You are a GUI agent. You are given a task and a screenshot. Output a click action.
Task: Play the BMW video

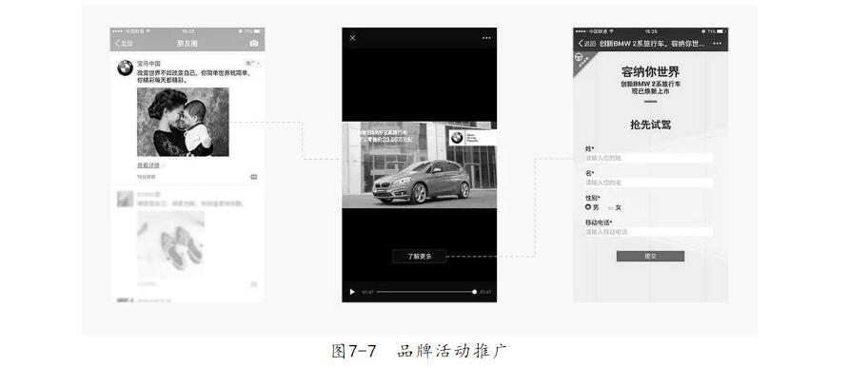tap(351, 291)
